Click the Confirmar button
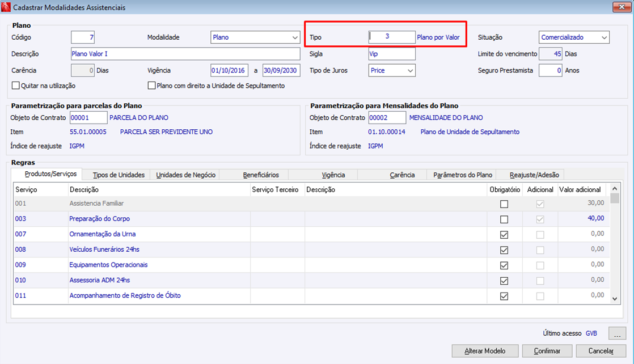This screenshot has width=634, height=364. (547, 351)
